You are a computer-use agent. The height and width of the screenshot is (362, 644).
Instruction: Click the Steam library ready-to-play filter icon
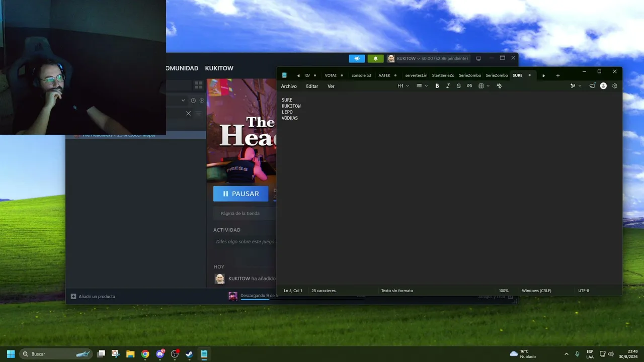click(202, 101)
